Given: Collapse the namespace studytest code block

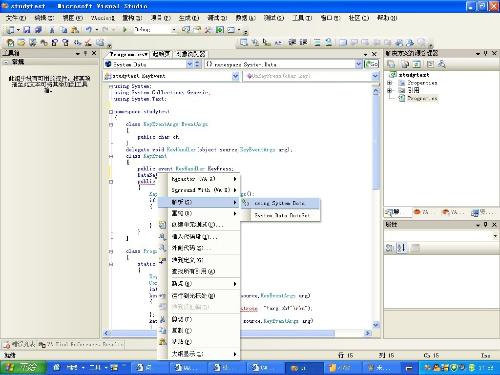Looking at the screenshot, I should 111,112.
